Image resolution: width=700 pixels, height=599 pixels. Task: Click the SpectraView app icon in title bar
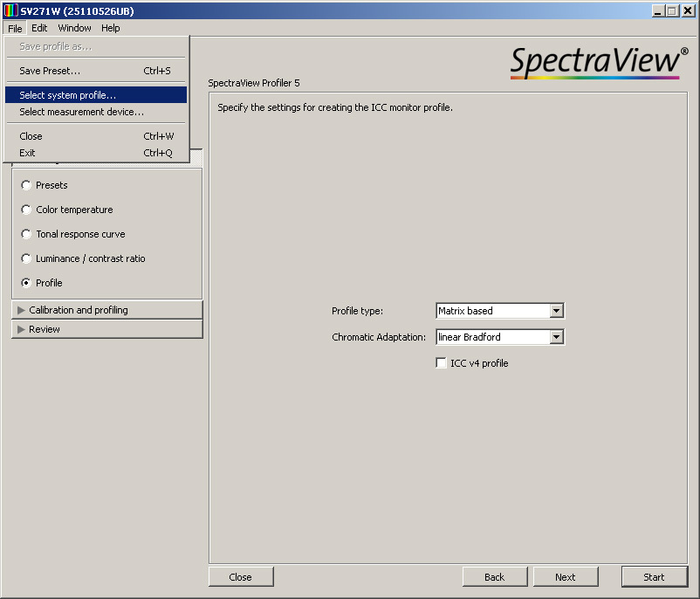10,10
